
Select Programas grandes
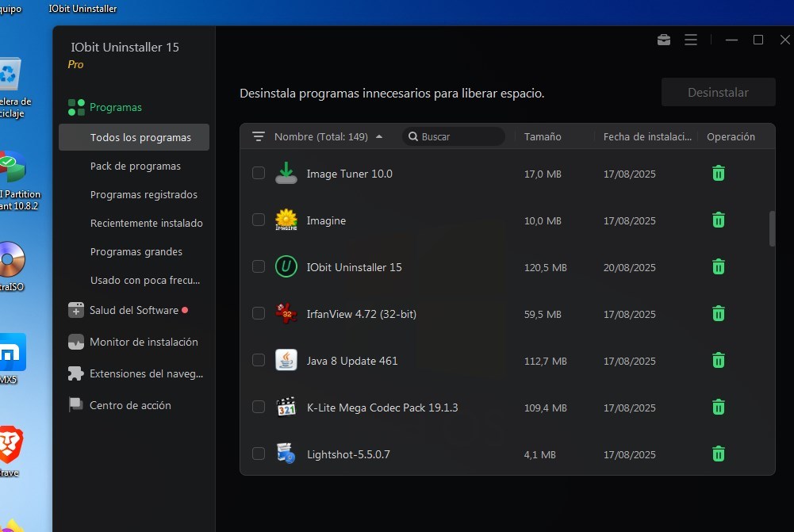point(136,251)
